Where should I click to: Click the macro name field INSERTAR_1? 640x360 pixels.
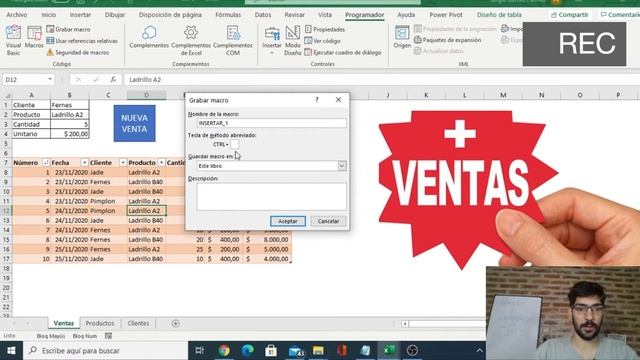pos(271,123)
